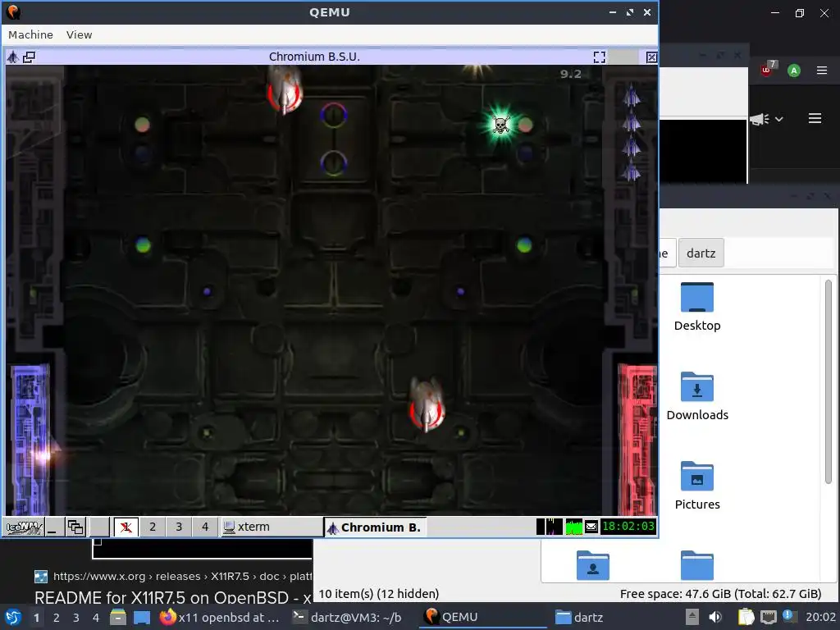Switch to host desktop workspace 3
Image resolution: width=840 pixels, height=630 pixels.
coord(76,618)
